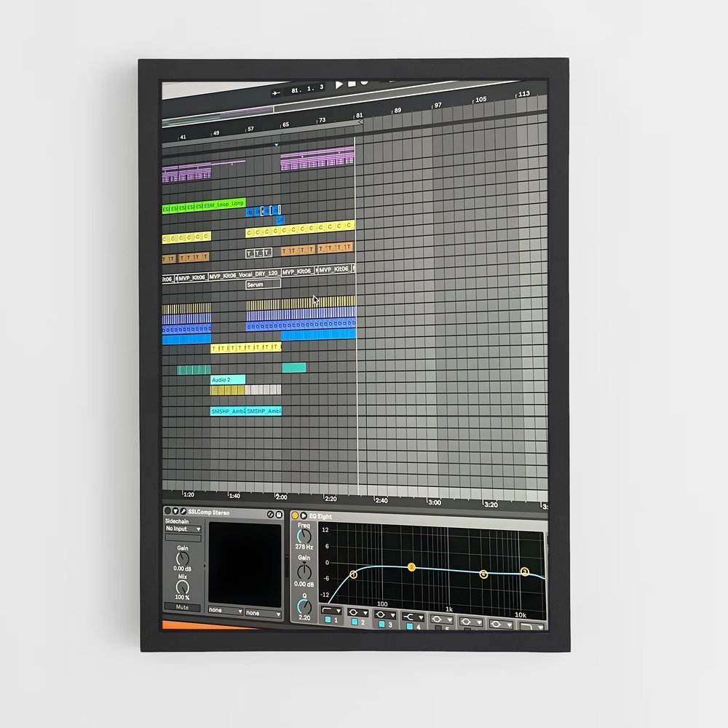Select the Audio 2 clip

pos(227,379)
